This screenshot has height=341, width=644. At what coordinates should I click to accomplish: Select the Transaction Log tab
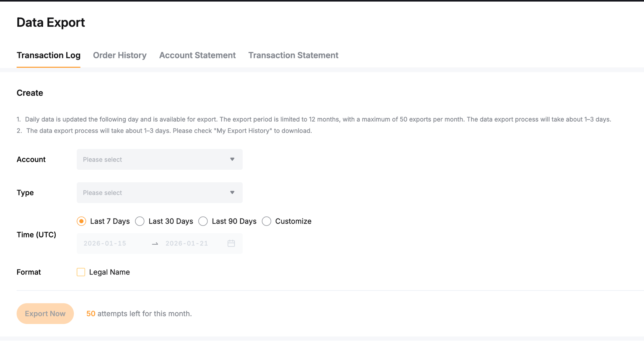point(48,55)
